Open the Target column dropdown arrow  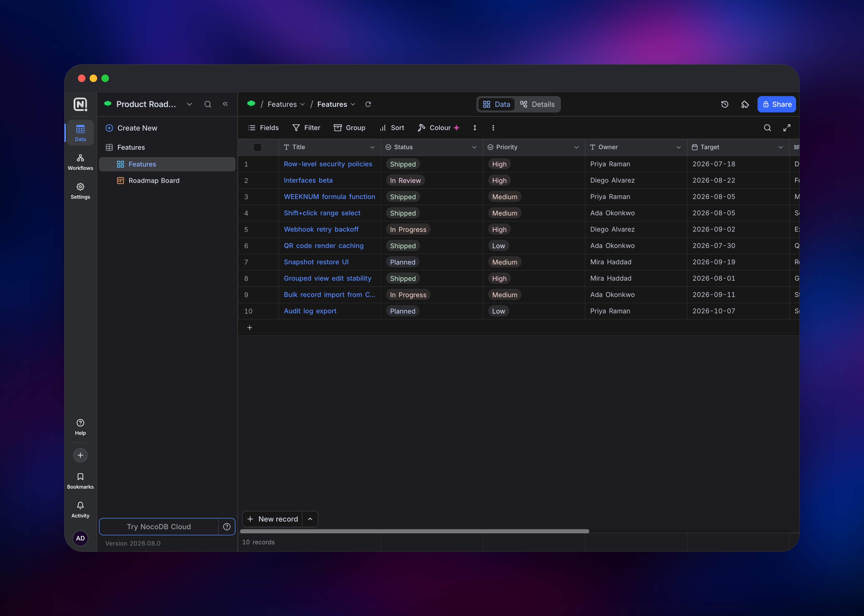781,147
